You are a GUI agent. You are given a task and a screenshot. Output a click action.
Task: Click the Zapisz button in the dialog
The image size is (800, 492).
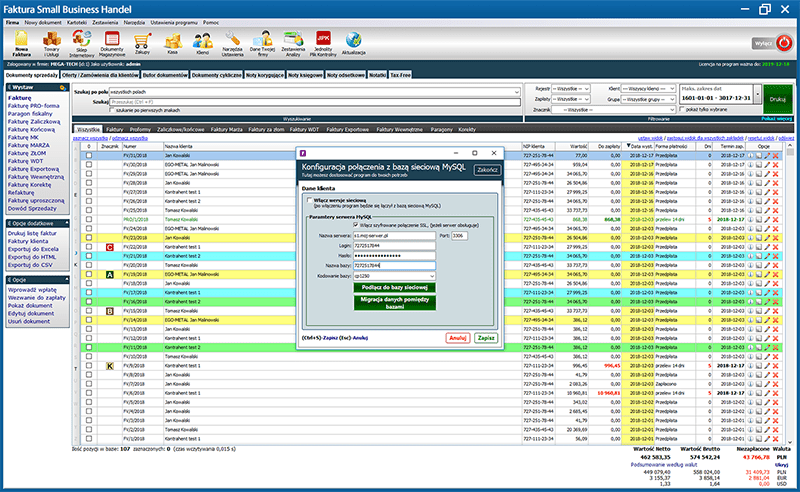pyautogui.click(x=485, y=338)
